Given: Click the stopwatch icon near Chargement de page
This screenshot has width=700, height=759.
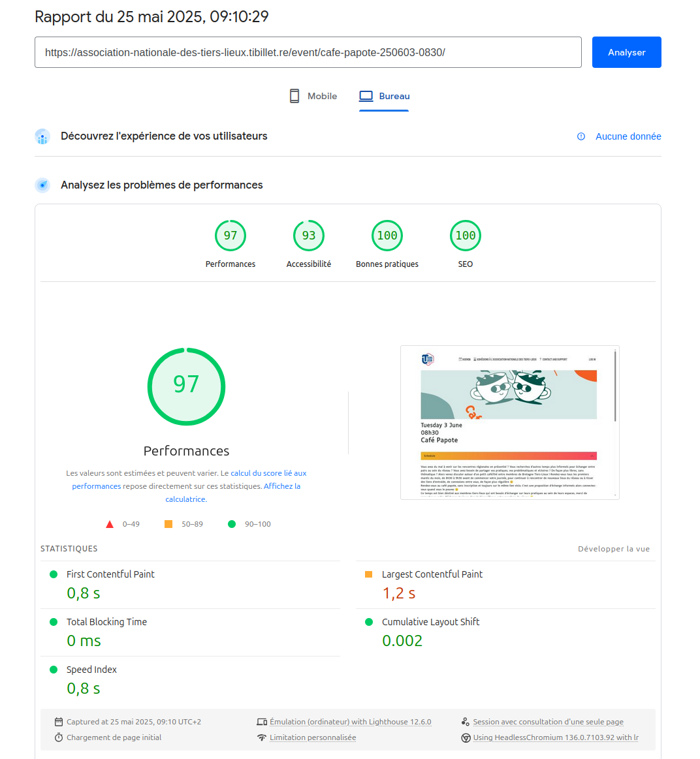Looking at the screenshot, I should (x=59, y=737).
